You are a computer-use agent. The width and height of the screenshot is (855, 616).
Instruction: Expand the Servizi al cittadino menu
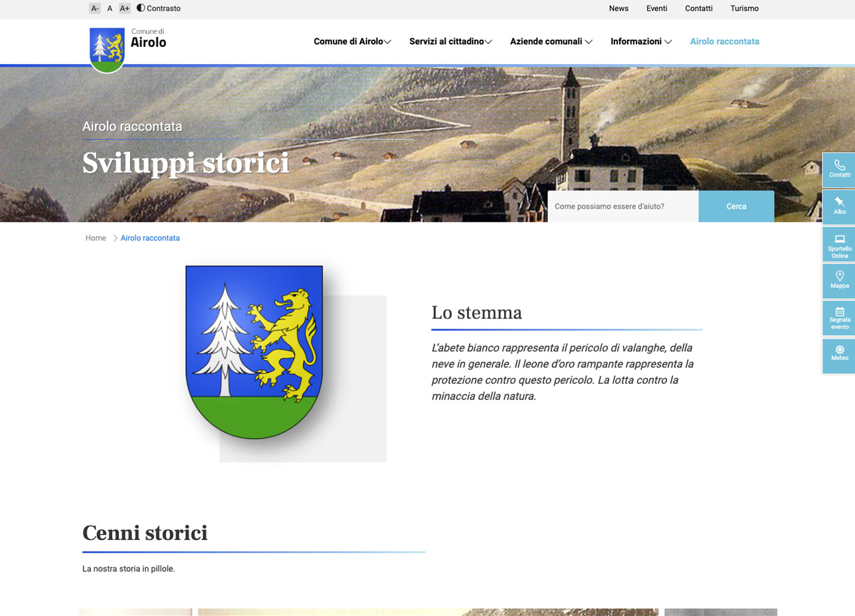[451, 42]
